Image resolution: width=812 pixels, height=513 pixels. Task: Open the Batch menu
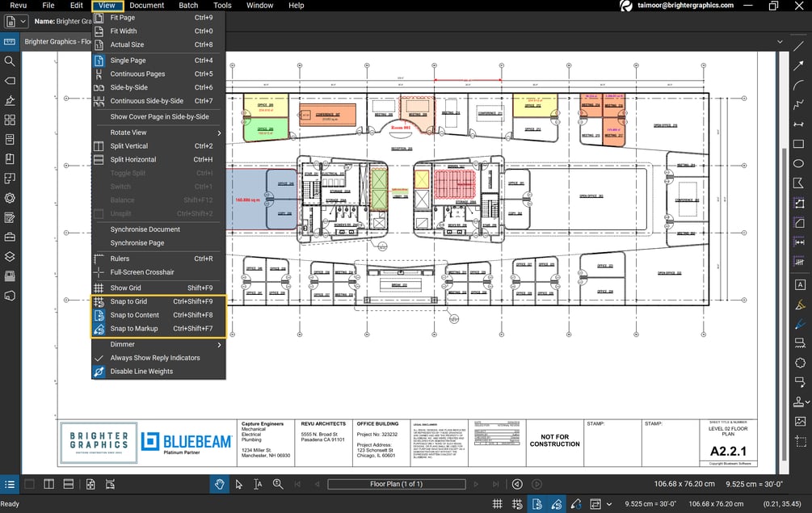tap(188, 5)
